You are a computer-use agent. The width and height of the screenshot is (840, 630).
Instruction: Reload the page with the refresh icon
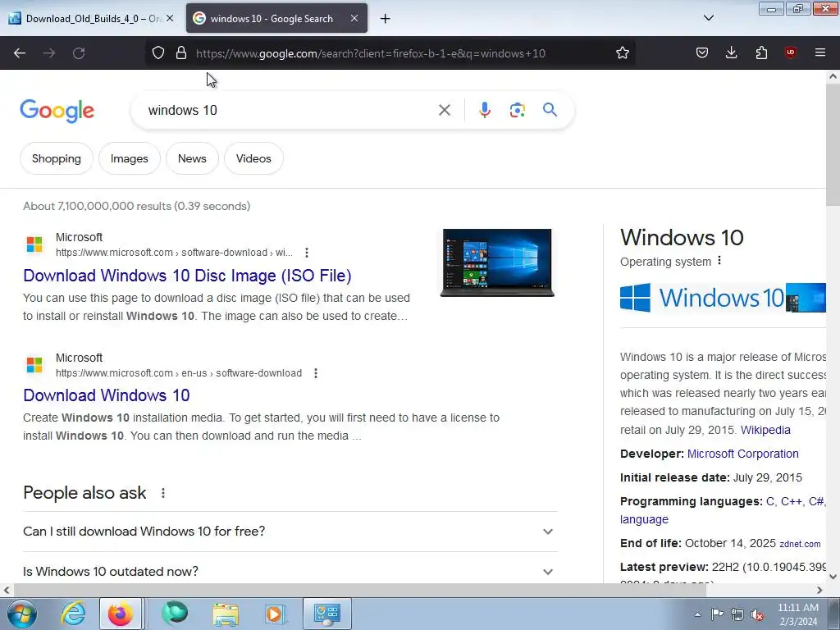pos(79,53)
